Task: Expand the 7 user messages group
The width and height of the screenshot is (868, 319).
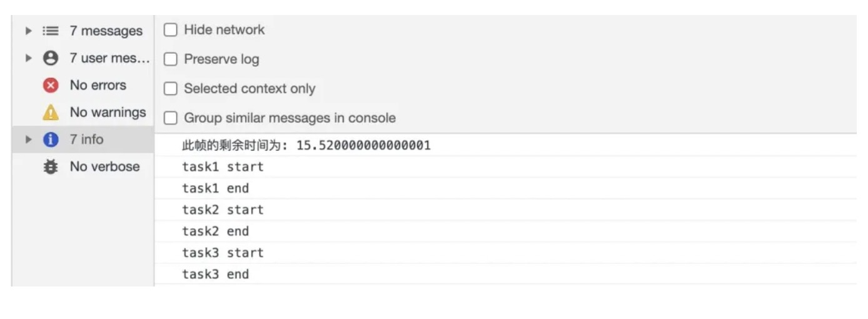Action: coord(28,58)
